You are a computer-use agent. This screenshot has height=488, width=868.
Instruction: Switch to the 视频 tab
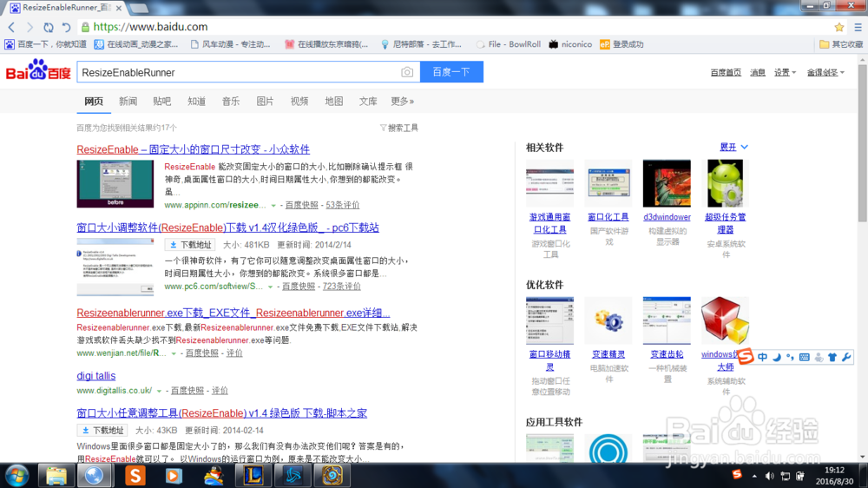coord(299,102)
